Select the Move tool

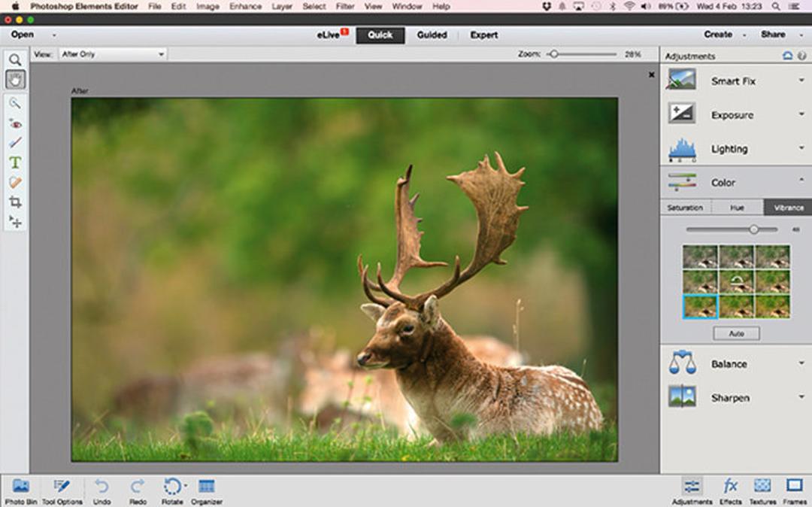coord(15,222)
